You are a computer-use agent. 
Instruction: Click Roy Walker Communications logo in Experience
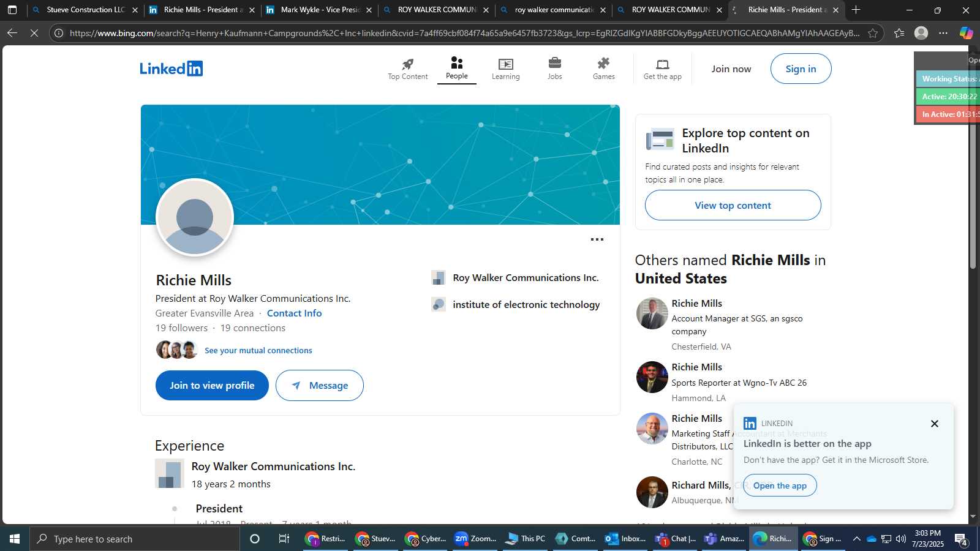(x=170, y=473)
